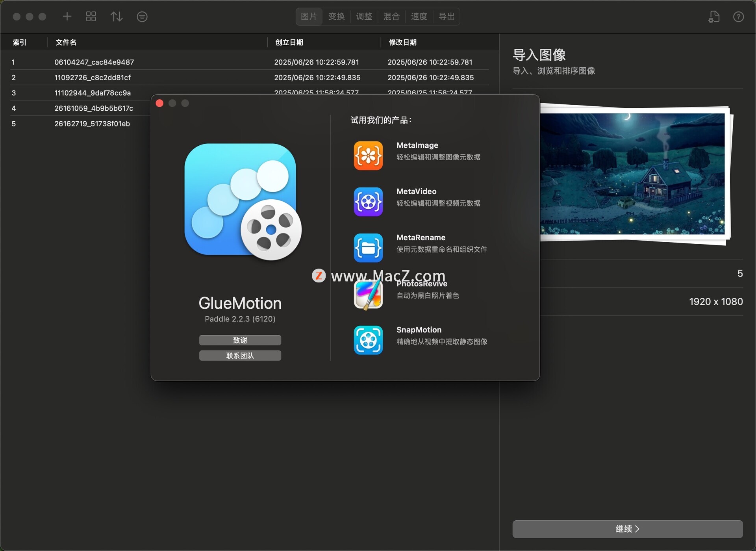Click the 1920 x 1080 resolution value
This screenshot has height=551, width=756.
(716, 301)
